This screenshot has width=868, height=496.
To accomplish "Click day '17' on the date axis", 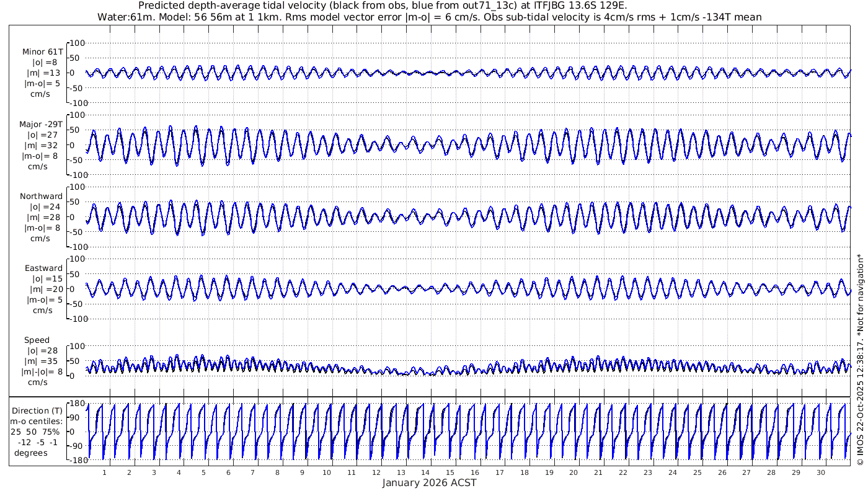I will (x=500, y=472).
